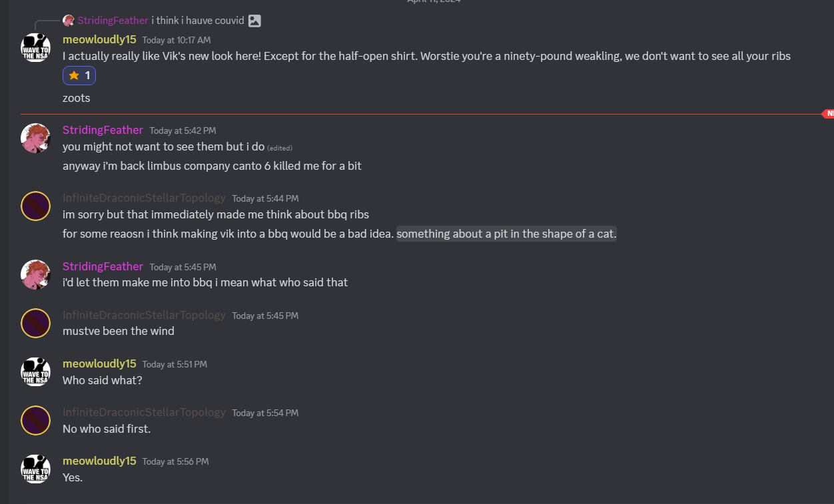834x504 pixels.
Task: Click the highlighted "pit in the shape of a cat" text
Action: click(x=506, y=234)
